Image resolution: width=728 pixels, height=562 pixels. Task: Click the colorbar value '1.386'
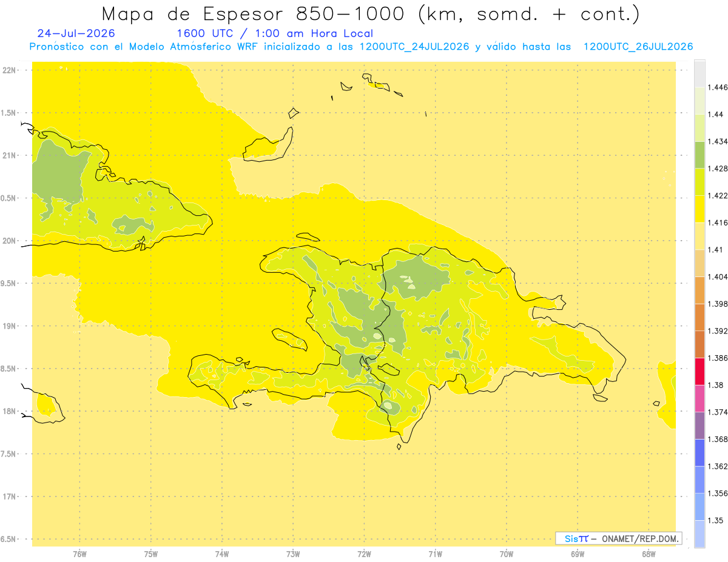717,358
